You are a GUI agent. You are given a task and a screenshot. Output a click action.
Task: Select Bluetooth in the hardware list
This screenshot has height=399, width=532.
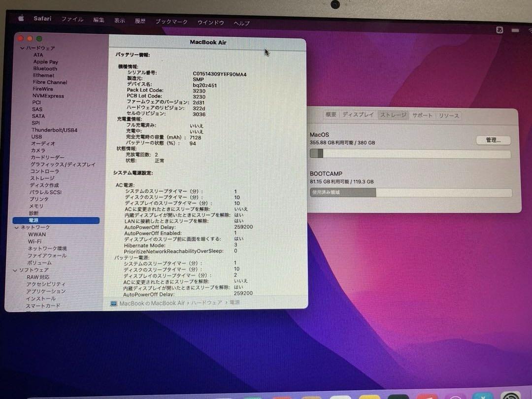(45, 69)
